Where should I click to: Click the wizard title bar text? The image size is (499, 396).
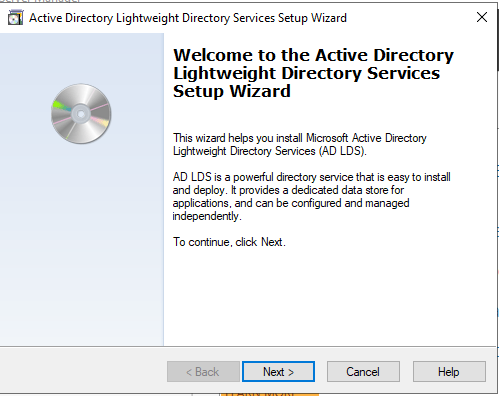pyautogui.click(x=188, y=18)
